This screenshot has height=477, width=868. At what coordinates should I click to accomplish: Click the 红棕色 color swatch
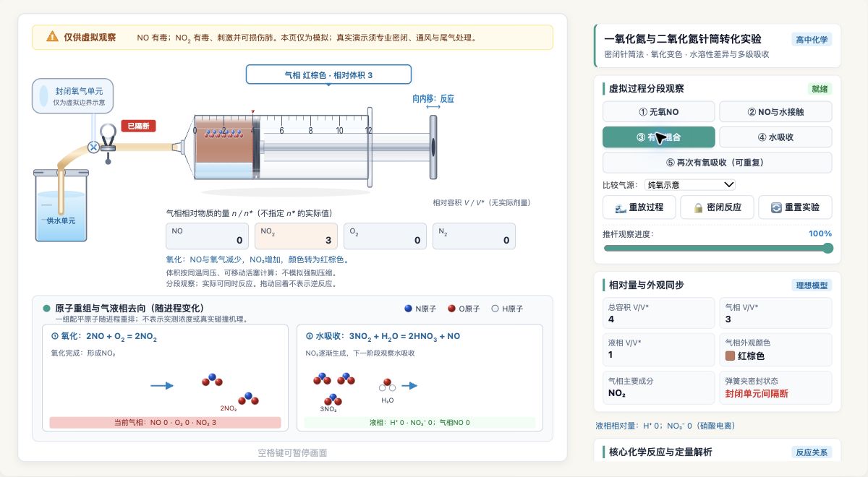(730, 356)
